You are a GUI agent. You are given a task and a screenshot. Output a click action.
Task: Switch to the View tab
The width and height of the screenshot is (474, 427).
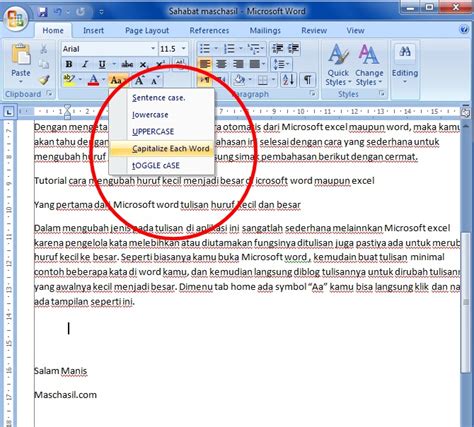pos(355,31)
